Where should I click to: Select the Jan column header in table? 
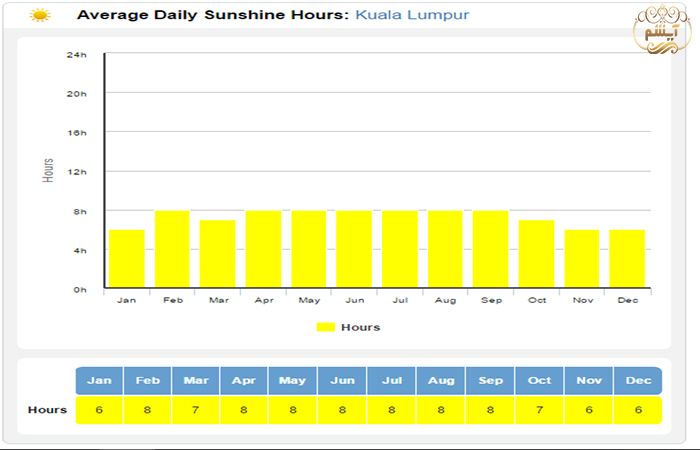point(99,381)
